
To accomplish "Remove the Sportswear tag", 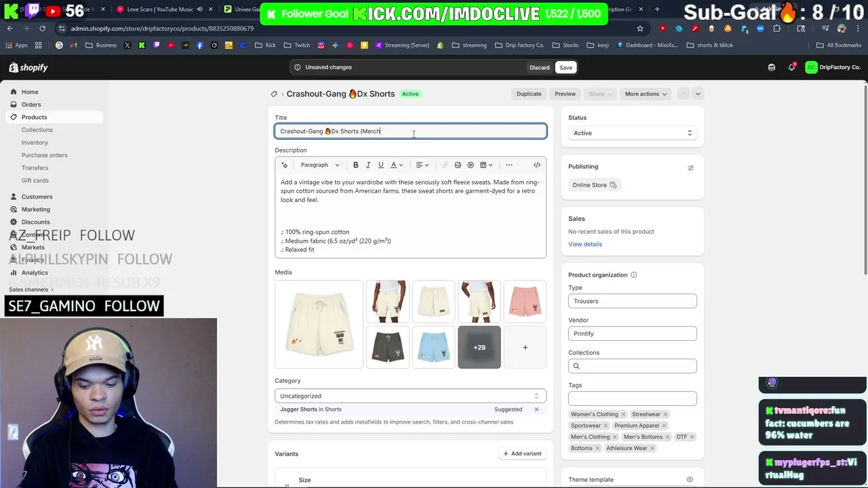I will tap(606, 426).
